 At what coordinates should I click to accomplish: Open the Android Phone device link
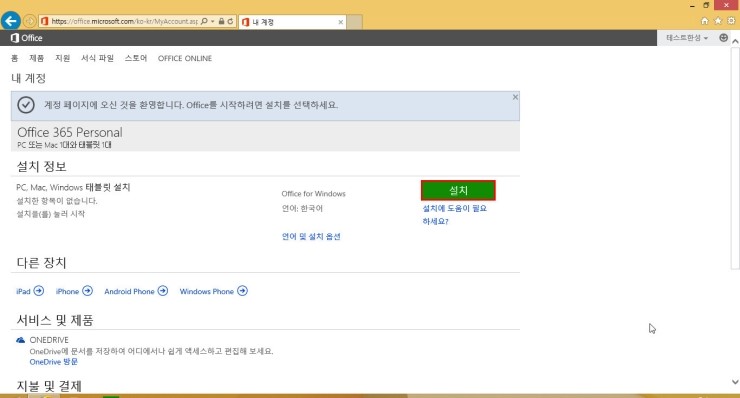(x=129, y=291)
